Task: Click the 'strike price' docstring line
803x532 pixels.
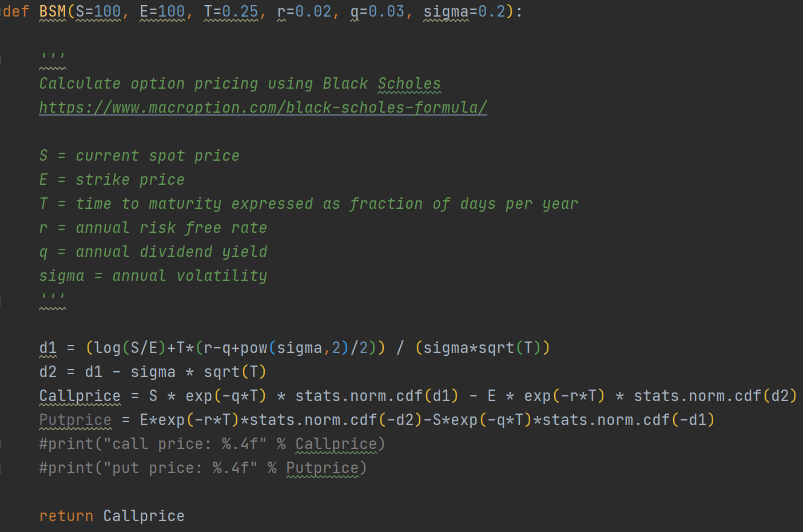Action: pyautogui.click(x=112, y=180)
